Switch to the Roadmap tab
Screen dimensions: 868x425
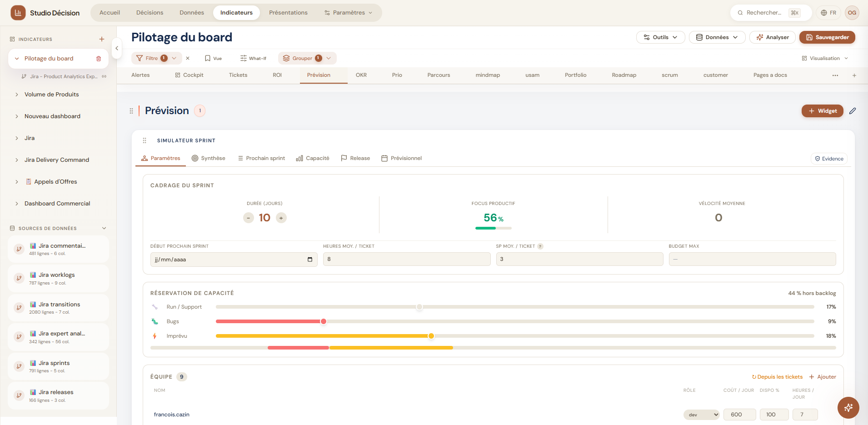(x=624, y=75)
